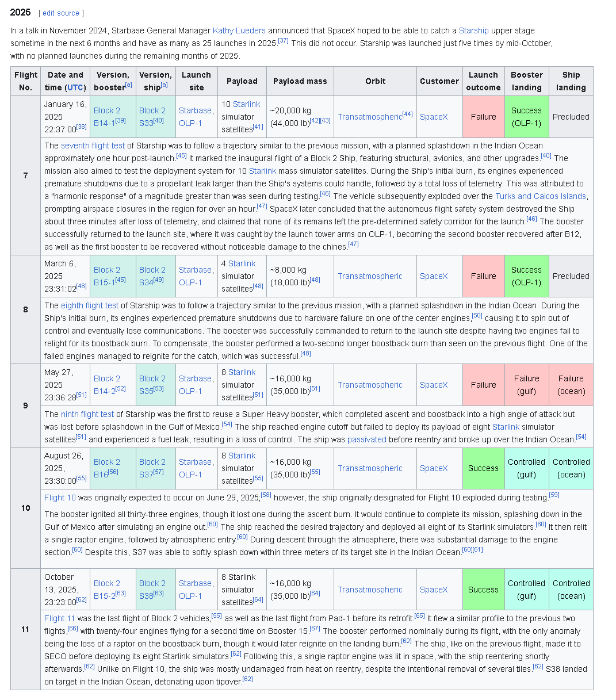Viewport: 616px width, 700px height.
Task: Open the B16 booster link in Flight 10 row
Action: 101,475
